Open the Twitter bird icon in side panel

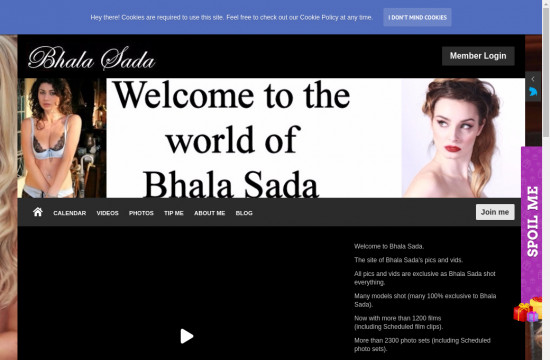[x=533, y=92]
